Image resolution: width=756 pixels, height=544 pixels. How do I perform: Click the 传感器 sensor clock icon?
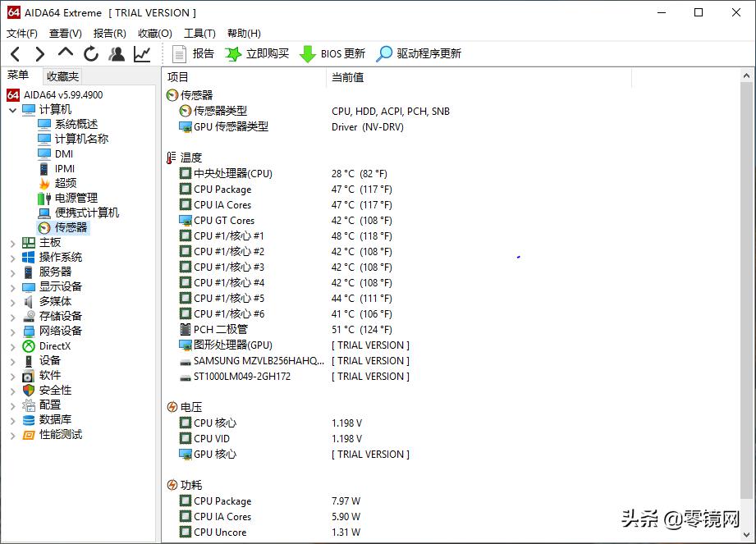point(43,227)
